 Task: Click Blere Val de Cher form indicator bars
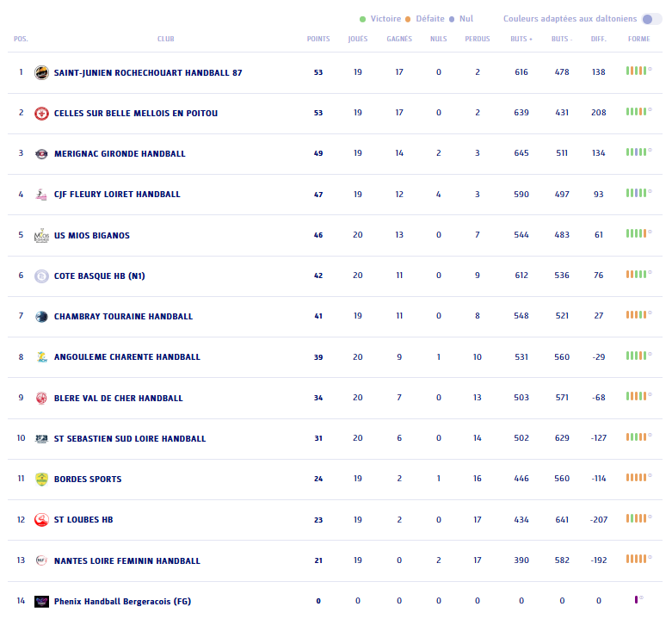coord(637,395)
